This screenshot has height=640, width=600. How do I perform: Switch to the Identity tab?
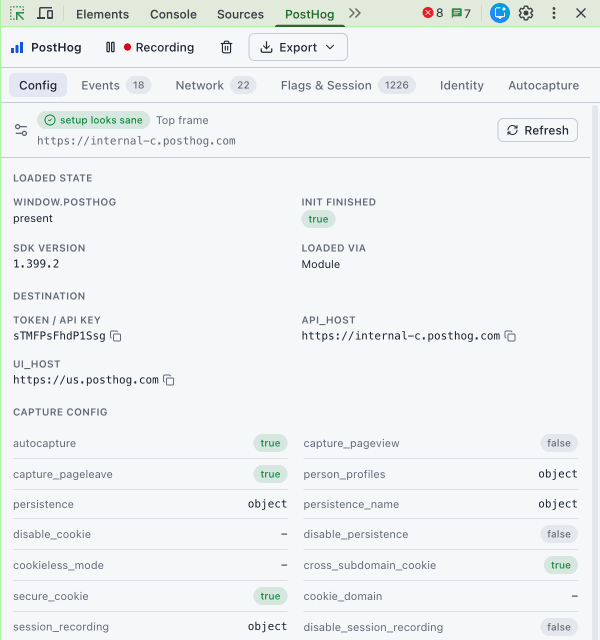tap(462, 85)
